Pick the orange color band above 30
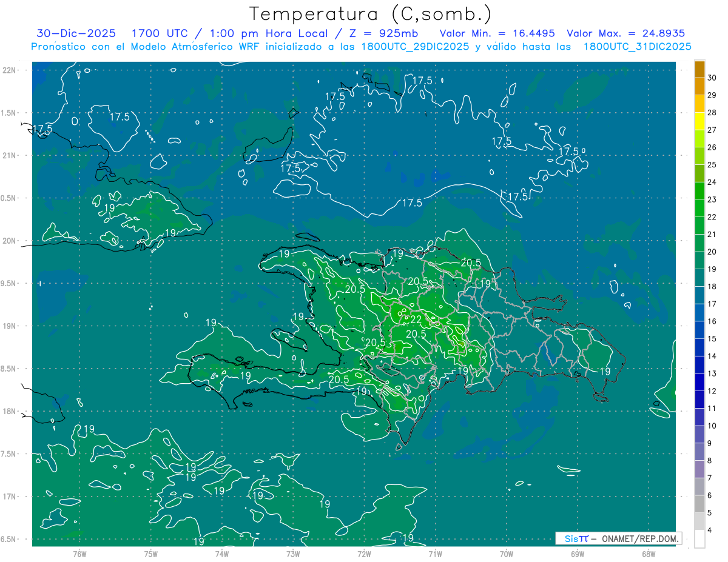Screen dimensions: 728x562 699,69
